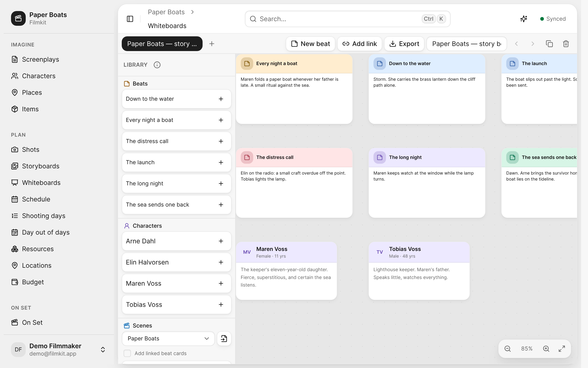Open the Demo Filmmaker account switcher
588x368 pixels.
click(x=59, y=350)
